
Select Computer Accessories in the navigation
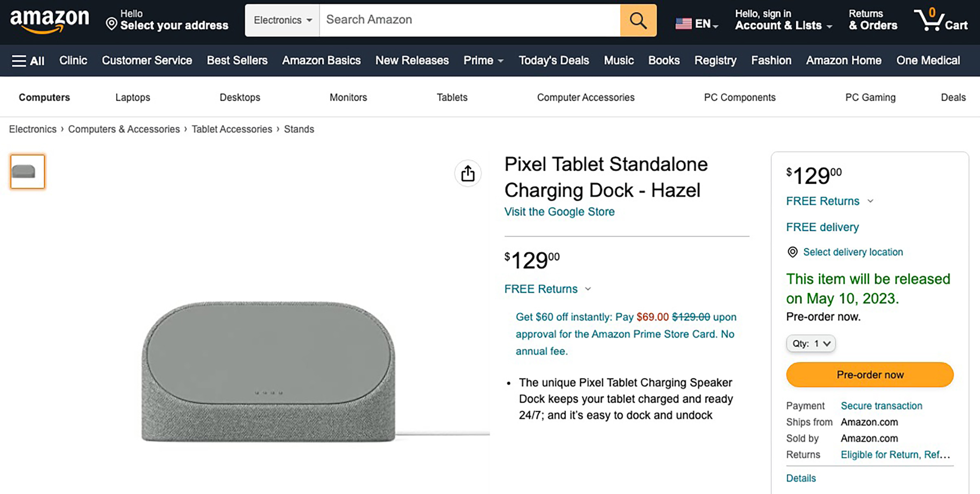[x=585, y=97]
